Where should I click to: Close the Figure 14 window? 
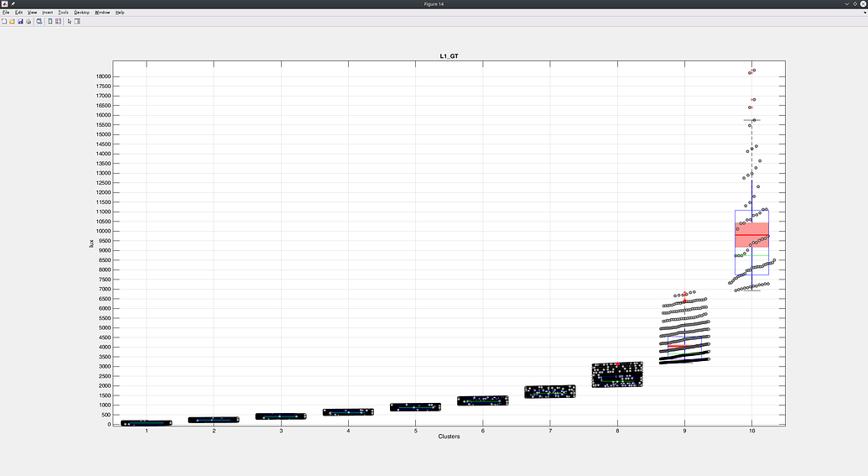click(x=864, y=4)
